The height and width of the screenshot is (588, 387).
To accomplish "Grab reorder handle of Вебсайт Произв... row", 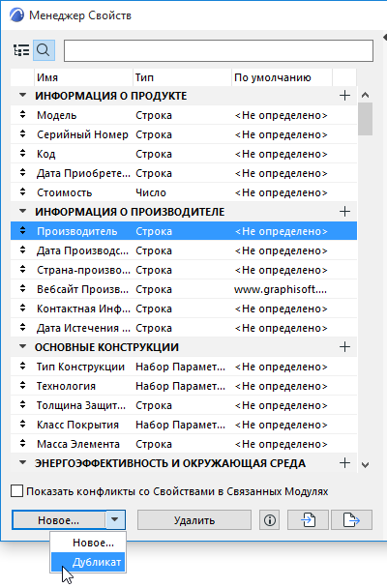I will point(23,289).
